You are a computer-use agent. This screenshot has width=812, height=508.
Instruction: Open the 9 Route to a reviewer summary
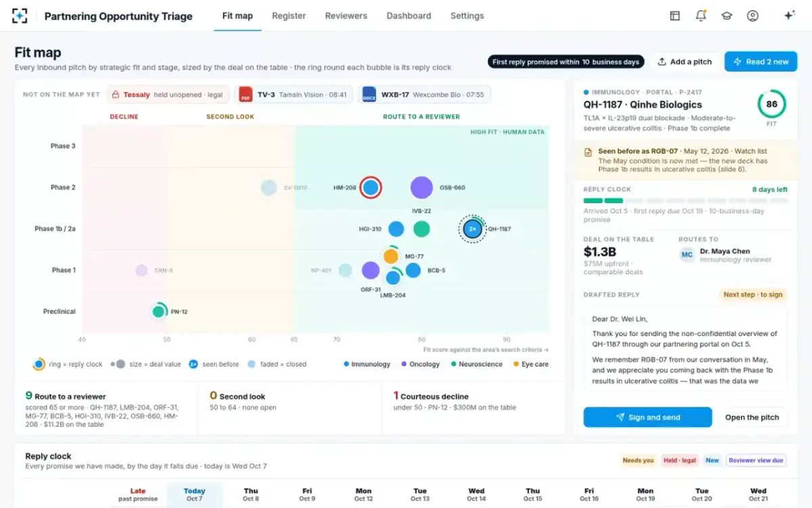(x=106, y=408)
